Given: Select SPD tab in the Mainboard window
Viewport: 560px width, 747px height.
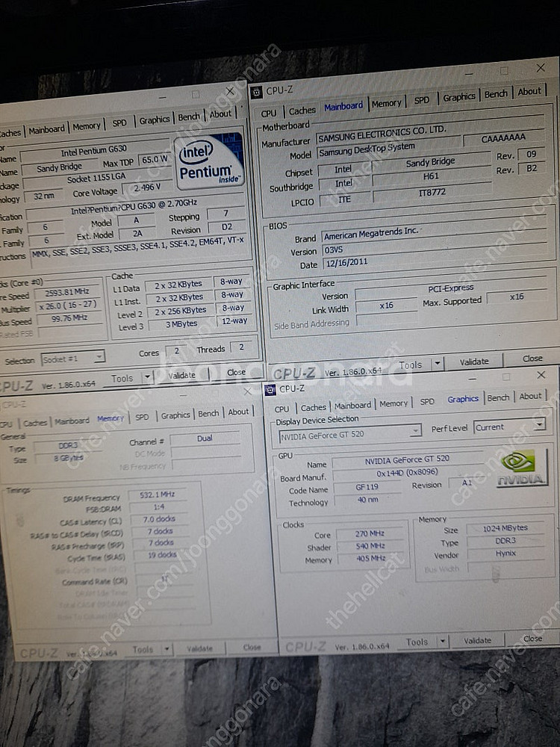Looking at the screenshot, I should click(x=422, y=100).
